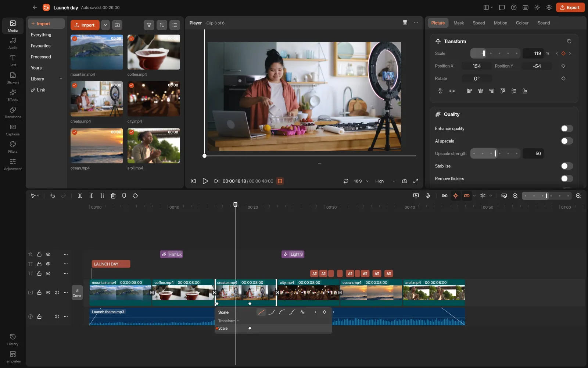Enable the Enhance quality switch
The height and width of the screenshot is (368, 588).
point(567,128)
